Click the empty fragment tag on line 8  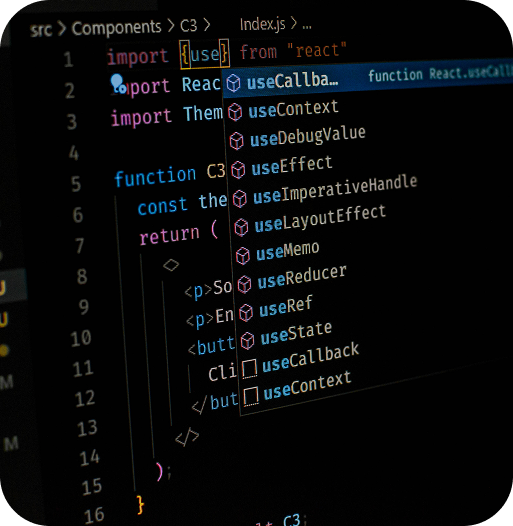(x=171, y=265)
